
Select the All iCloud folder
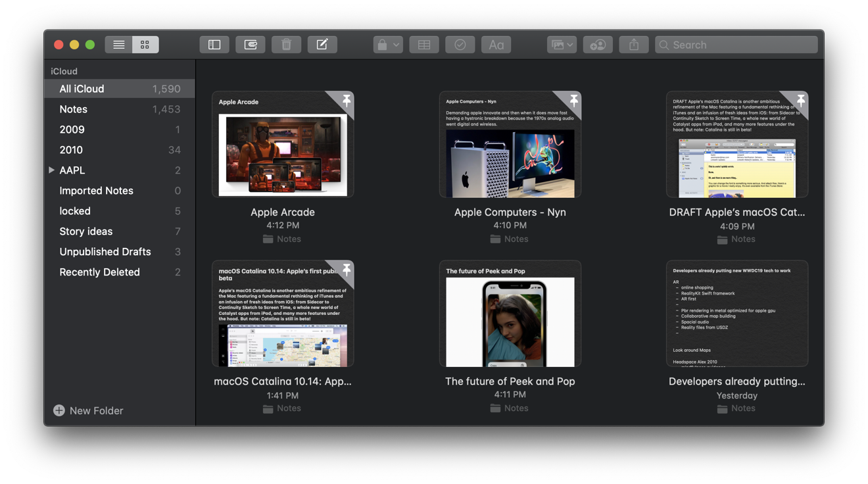(120, 89)
